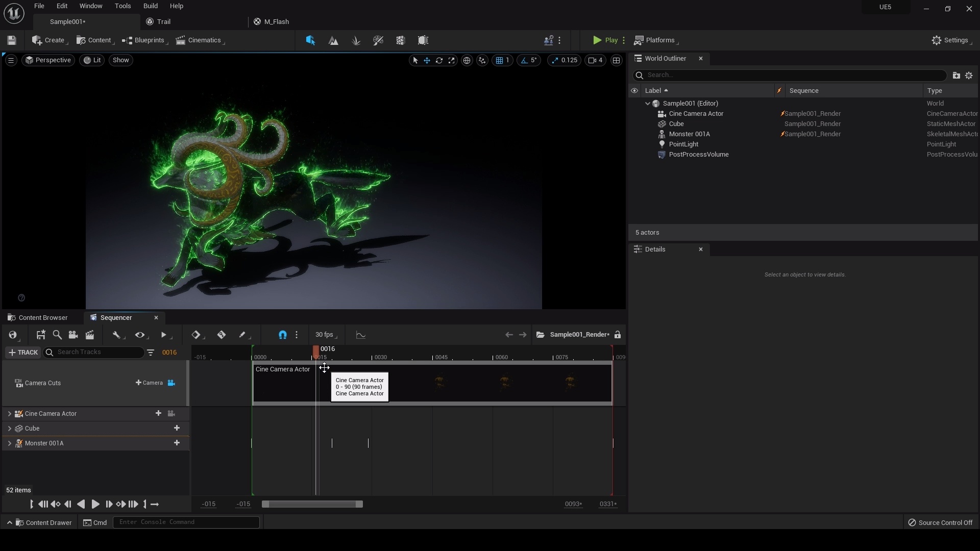Screen dimensions: 980x551
Task: Expand the Cube track in Sequencer
Action: [x=9, y=429]
